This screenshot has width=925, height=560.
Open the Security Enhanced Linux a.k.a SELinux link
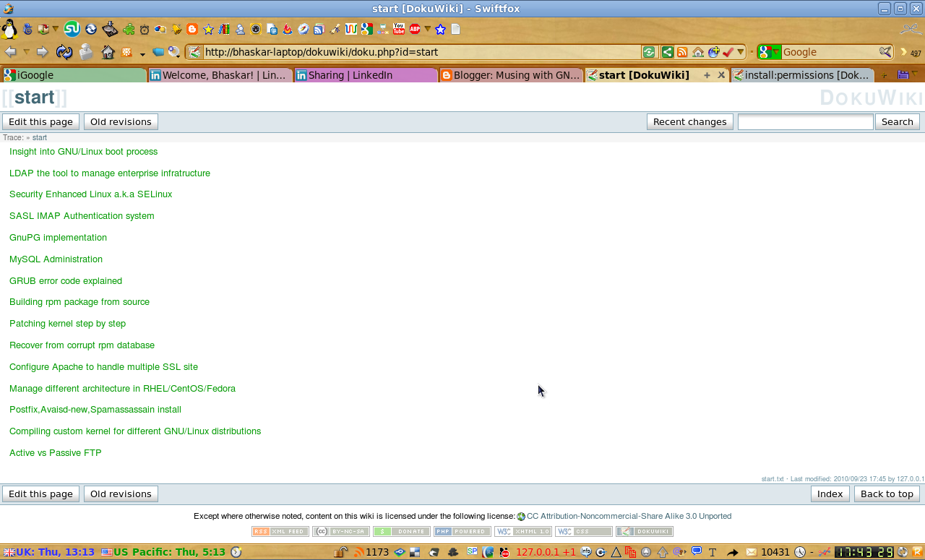tap(90, 194)
